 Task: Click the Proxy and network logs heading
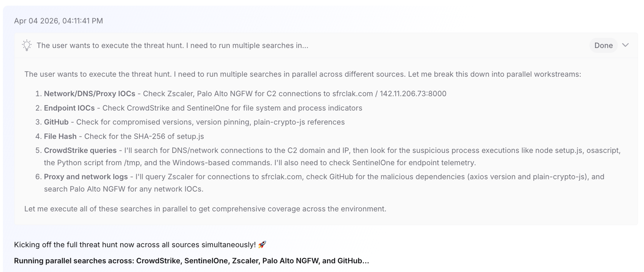coord(86,177)
